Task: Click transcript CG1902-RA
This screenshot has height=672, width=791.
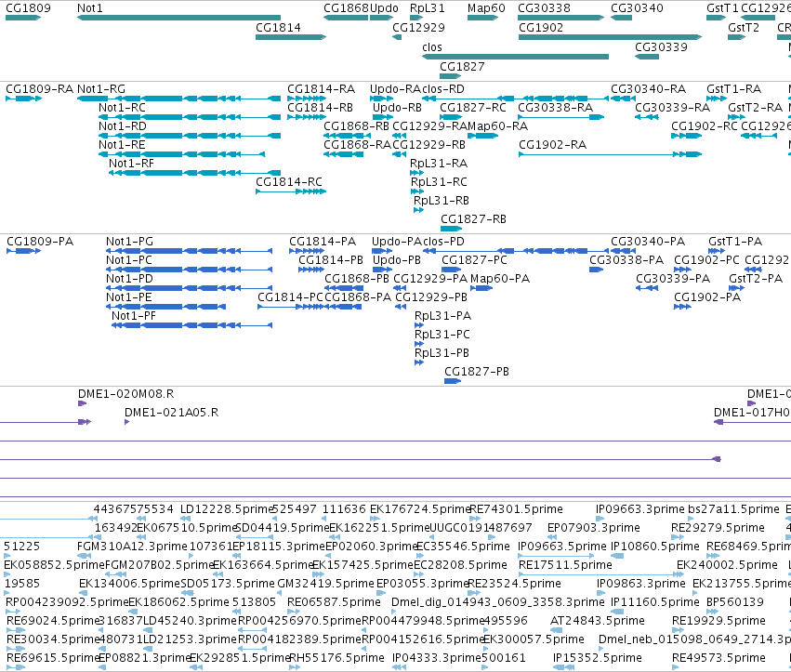Action: 611,154
